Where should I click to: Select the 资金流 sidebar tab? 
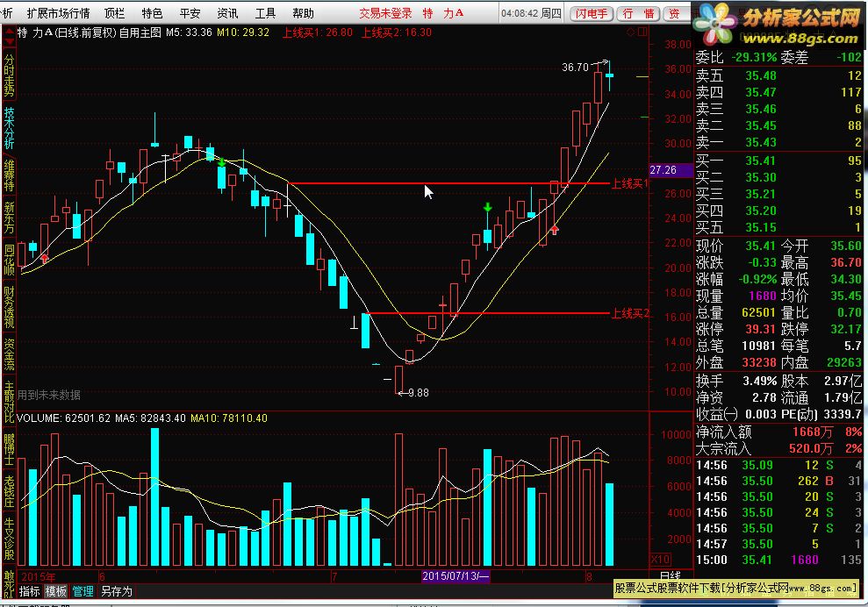click(9, 354)
